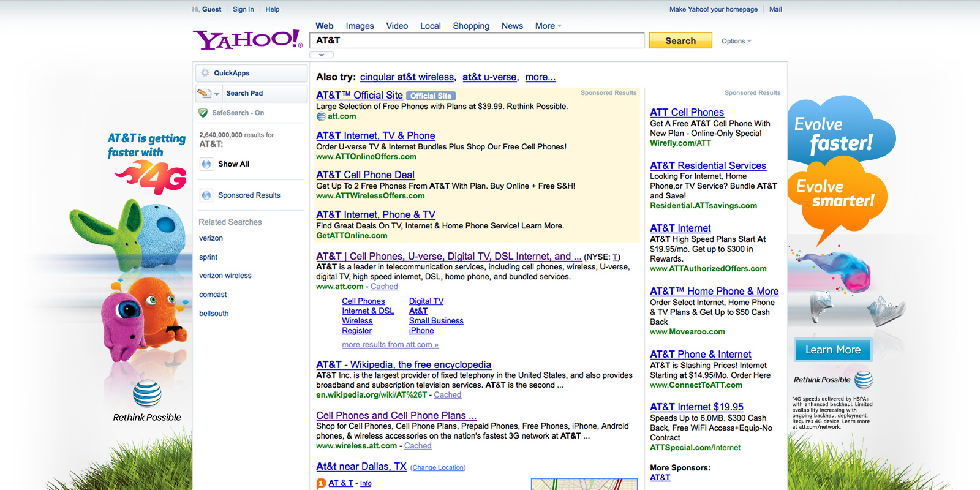Viewport: 980px width, 490px height.
Task: Click the globe icon beside Show All
Action: [x=206, y=164]
